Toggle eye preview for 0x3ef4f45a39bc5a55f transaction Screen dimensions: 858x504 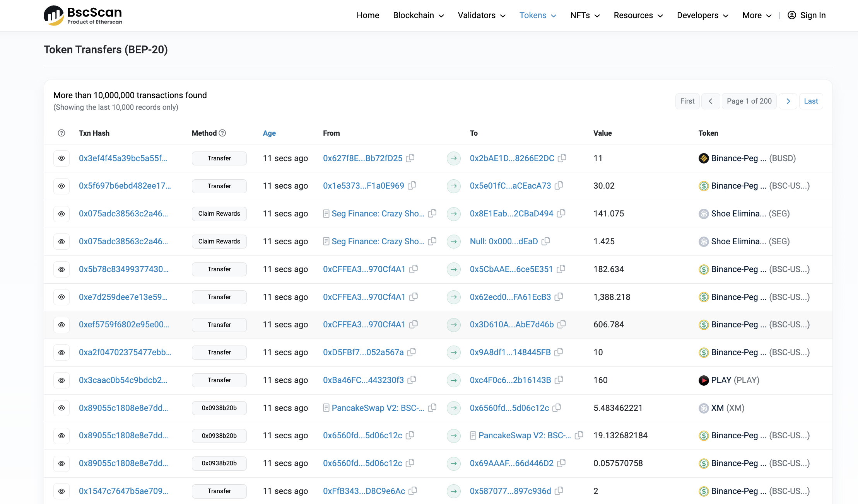point(62,158)
